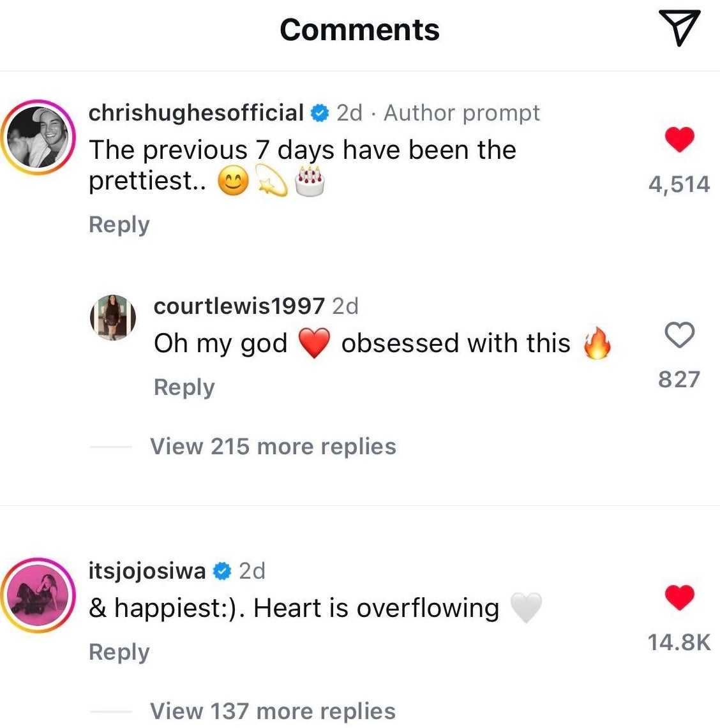Open Chris Hughes's profile via his username

[195, 112]
